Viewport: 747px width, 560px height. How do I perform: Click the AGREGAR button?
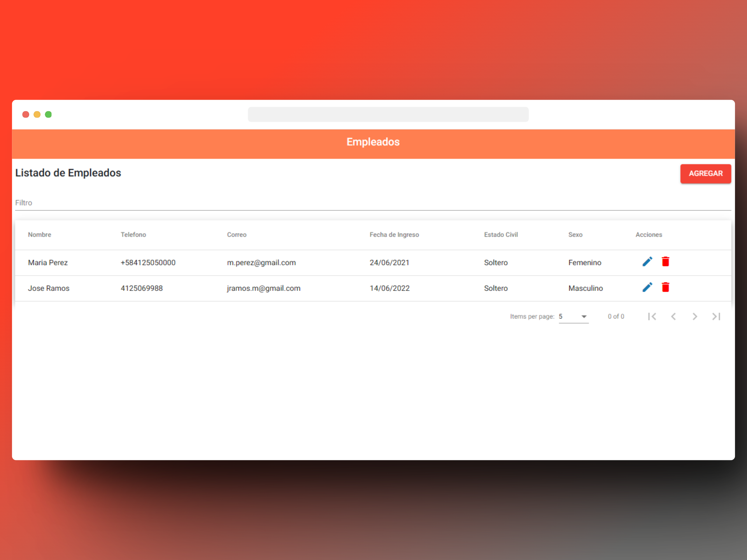point(705,173)
